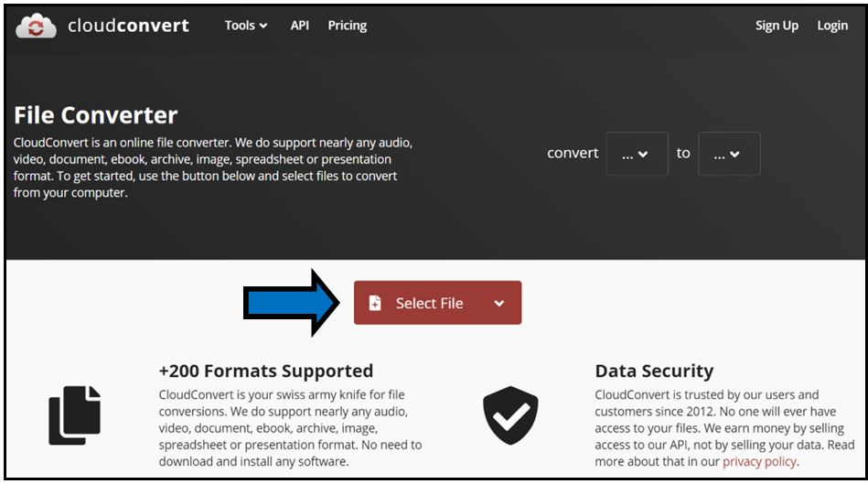868x484 pixels.
Task: Open the Select File chevron options
Action: (498, 303)
